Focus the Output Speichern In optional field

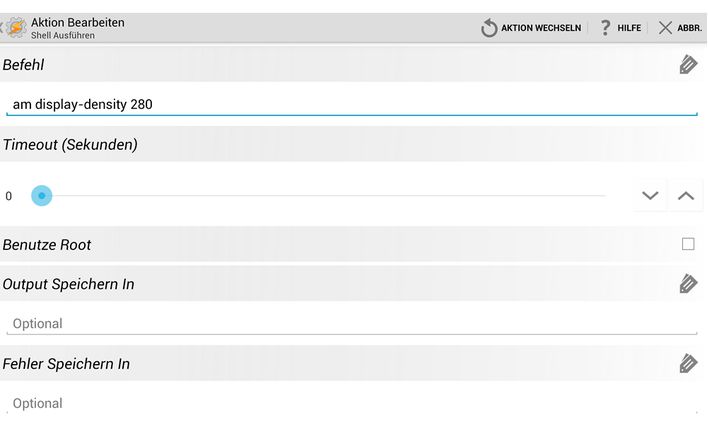[x=352, y=323]
